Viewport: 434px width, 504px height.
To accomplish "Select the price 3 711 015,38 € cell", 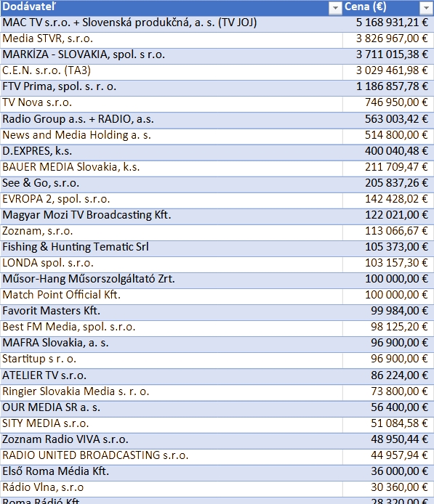I will pyautogui.click(x=388, y=56).
